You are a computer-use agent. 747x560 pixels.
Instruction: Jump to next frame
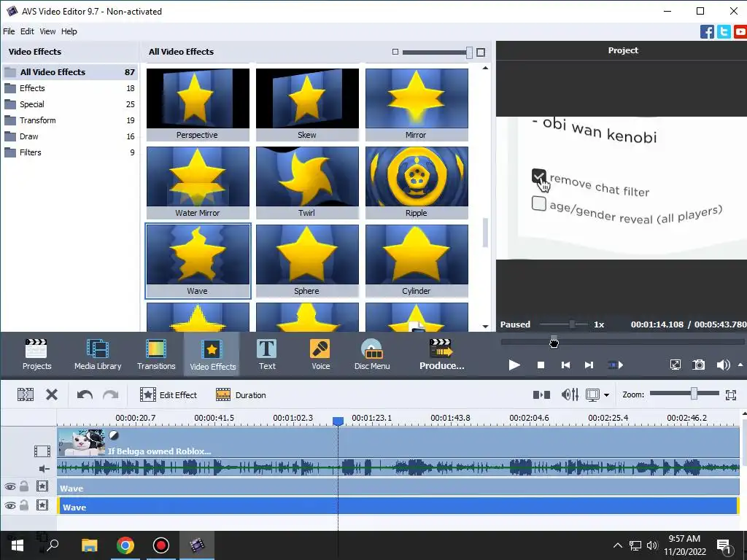coord(589,365)
